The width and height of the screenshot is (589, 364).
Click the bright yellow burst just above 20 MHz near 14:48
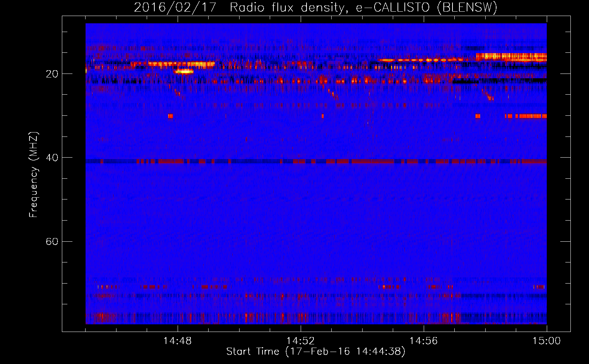coord(183,71)
